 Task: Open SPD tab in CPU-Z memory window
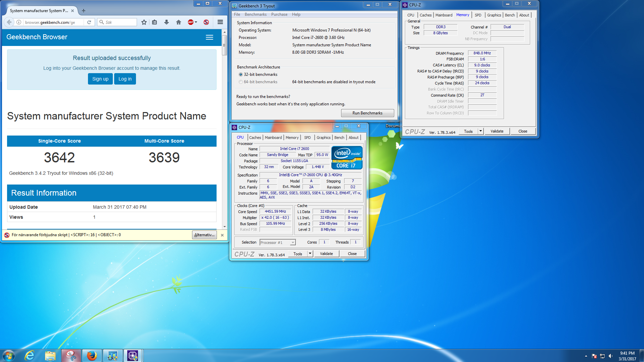coord(478,15)
